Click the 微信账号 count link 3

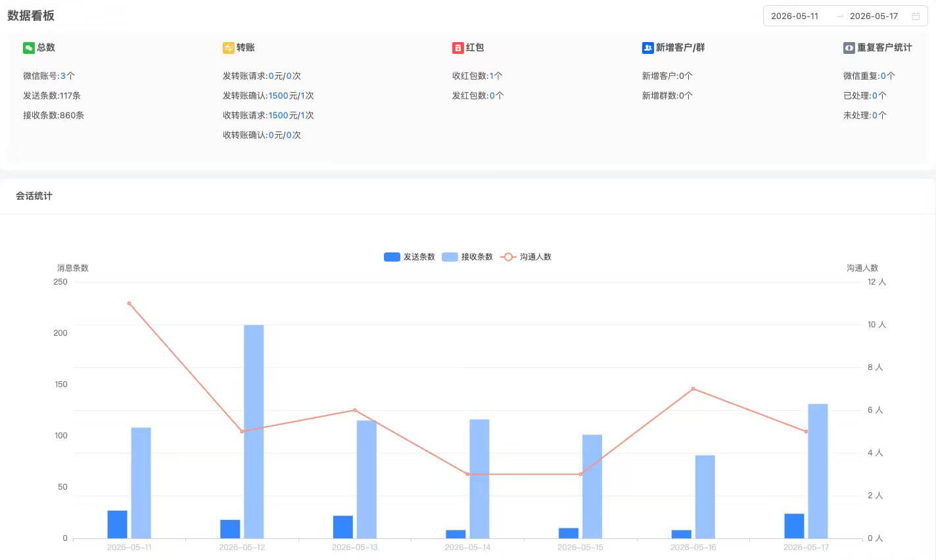[x=63, y=76]
